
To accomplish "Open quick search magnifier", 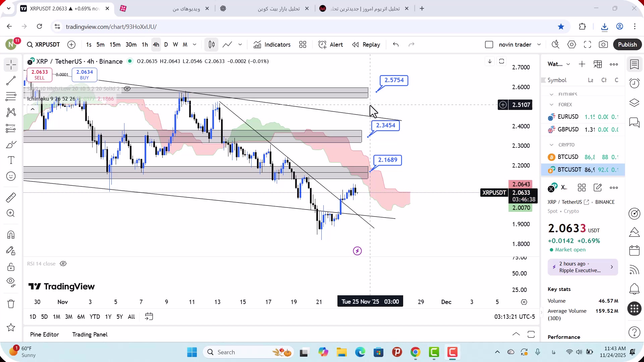I will click(555, 45).
